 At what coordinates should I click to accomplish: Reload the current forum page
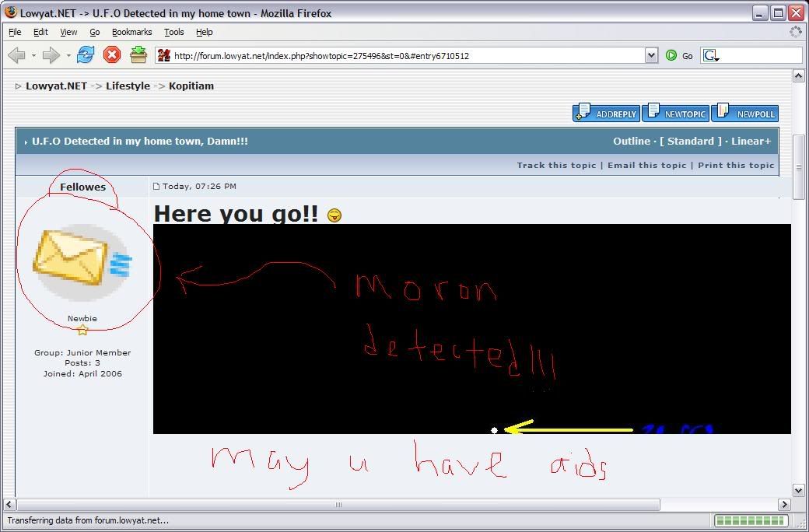pos(86,54)
